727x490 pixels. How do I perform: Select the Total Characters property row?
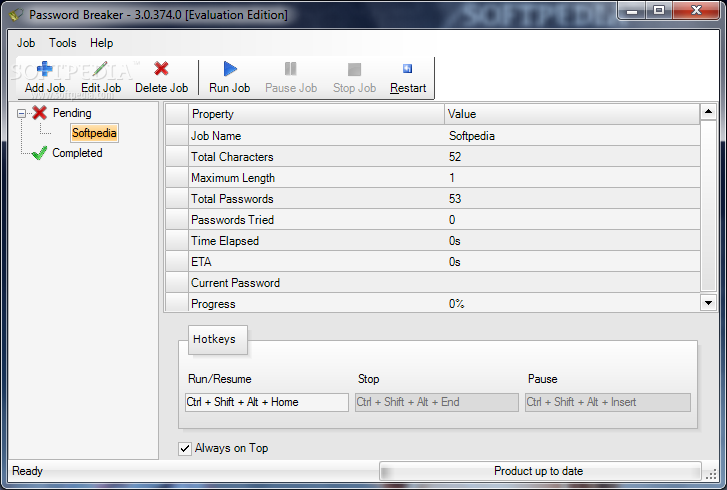click(x=433, y=157)
